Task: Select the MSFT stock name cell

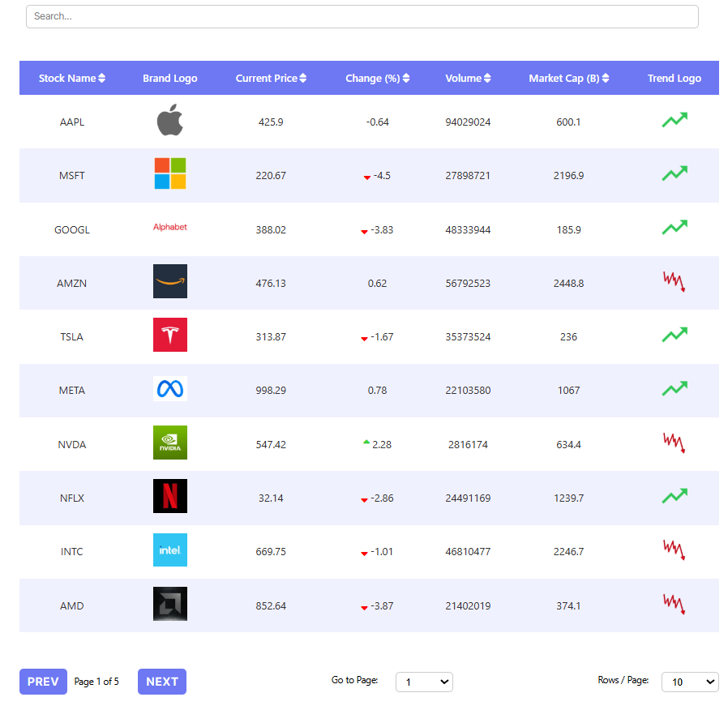Action: click(x=72, y=175)
